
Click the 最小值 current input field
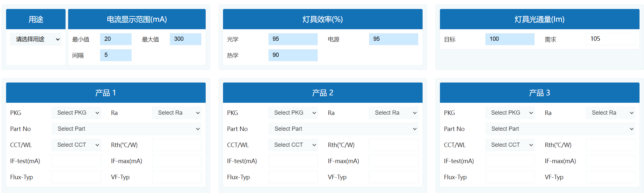tap(116, 39)
